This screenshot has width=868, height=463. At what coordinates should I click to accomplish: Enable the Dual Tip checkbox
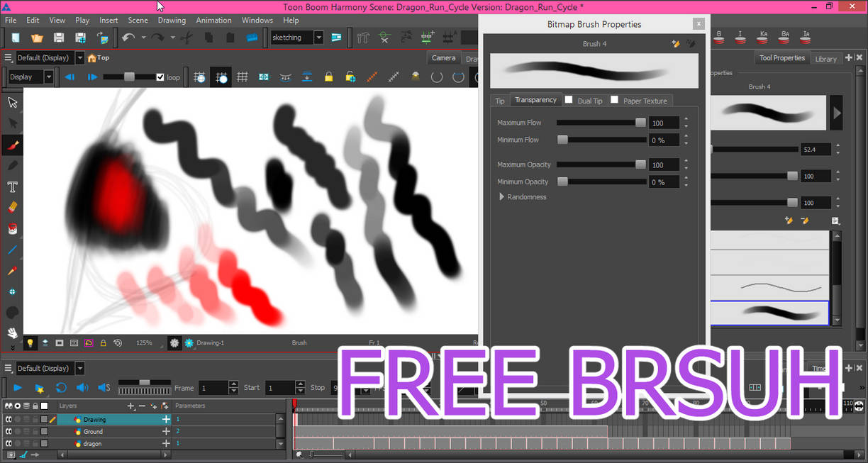click(569, 100)
